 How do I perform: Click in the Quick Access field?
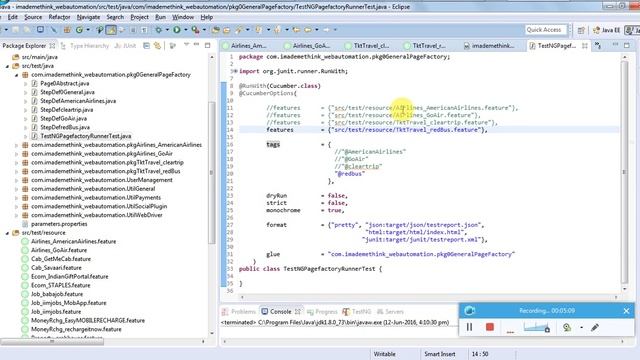coord(546,30)
